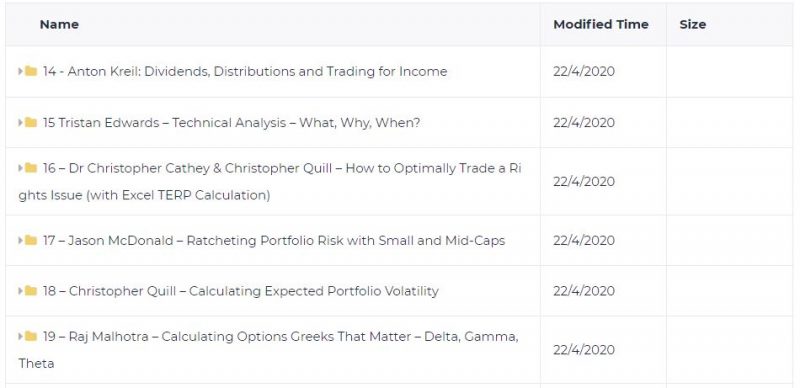
Task: Sort by the Modified Time column header
Action: click(601, 25)
